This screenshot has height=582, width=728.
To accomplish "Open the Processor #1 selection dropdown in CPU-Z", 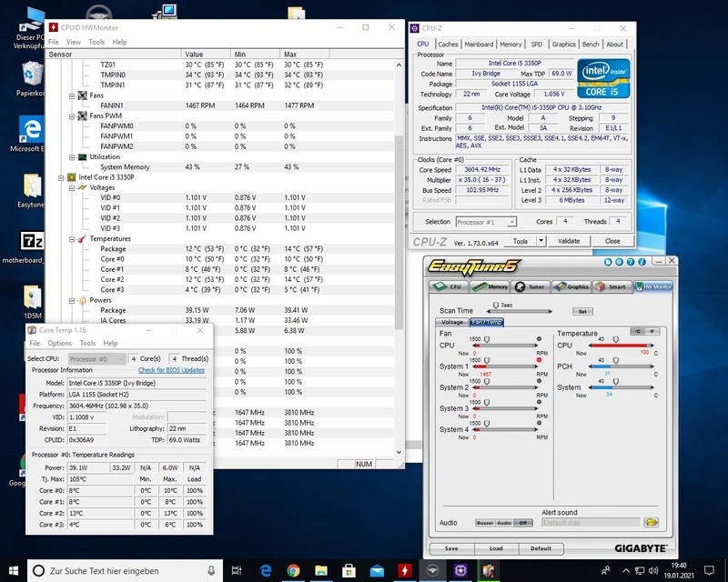I will point(486,222).
